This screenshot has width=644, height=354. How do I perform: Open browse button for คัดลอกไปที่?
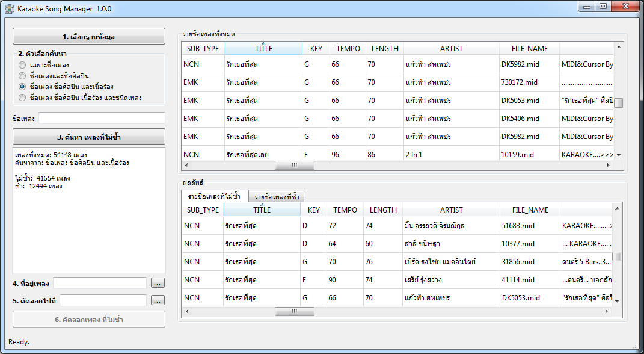pos(158,300)
